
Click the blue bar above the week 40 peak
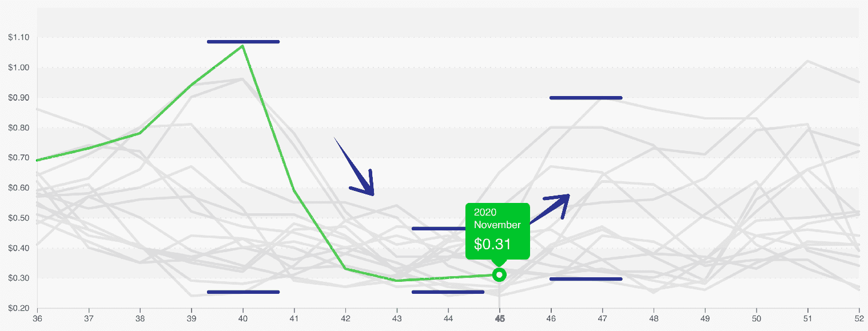[x=243, y=42]
